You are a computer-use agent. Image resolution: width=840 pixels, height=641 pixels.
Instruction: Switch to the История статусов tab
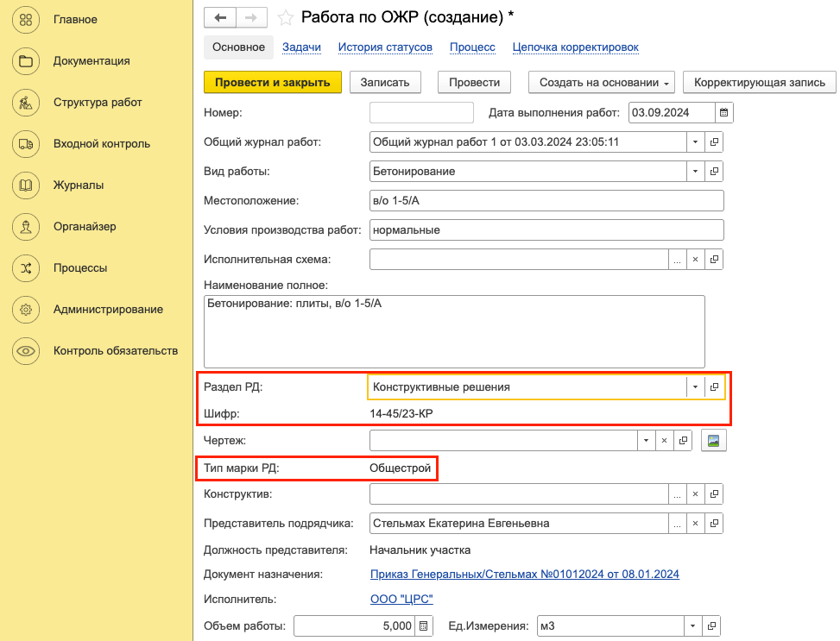(385, 47)
